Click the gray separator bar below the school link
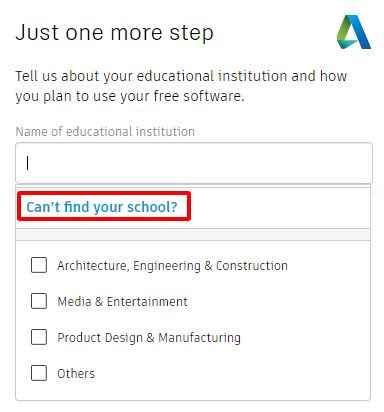The image size is (384, 412). point(193,234)
